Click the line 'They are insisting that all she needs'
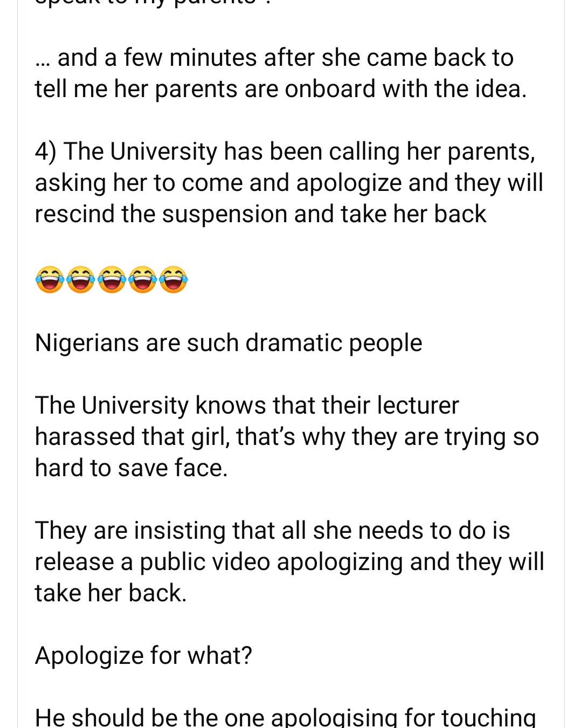This screenshot has width=582, height=728. (272, 531)
